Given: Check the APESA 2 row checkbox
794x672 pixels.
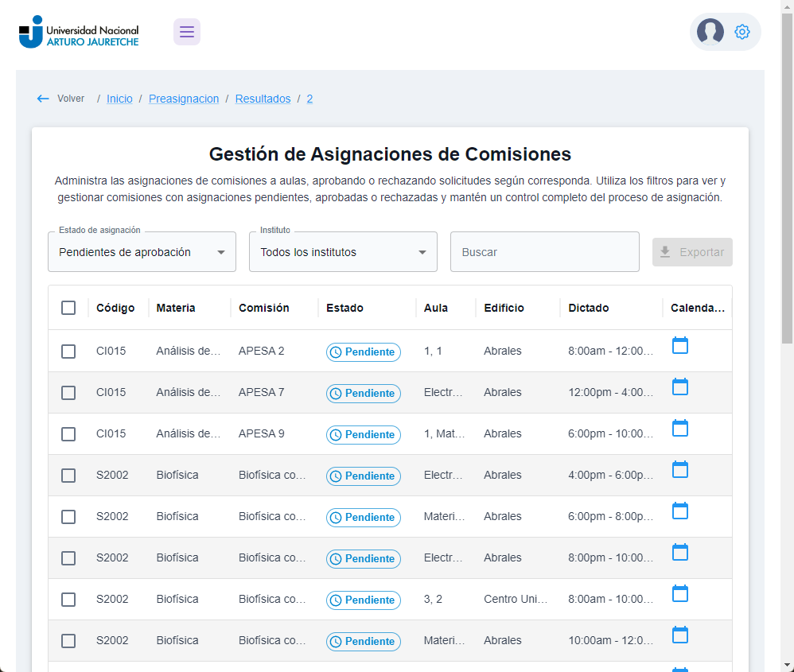Looking at the screenshot, I should click(68, 352).
